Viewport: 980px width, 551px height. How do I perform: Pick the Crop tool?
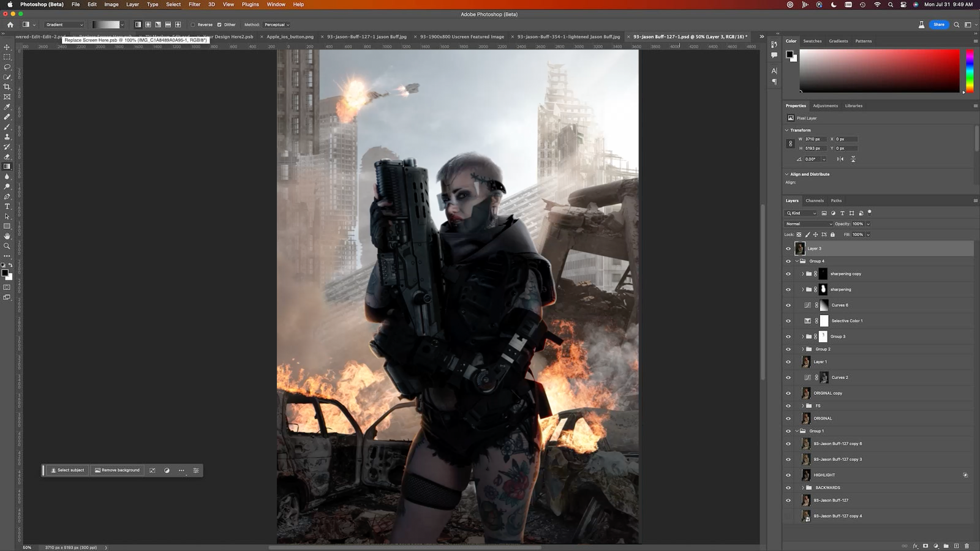(x=7, y=87)
